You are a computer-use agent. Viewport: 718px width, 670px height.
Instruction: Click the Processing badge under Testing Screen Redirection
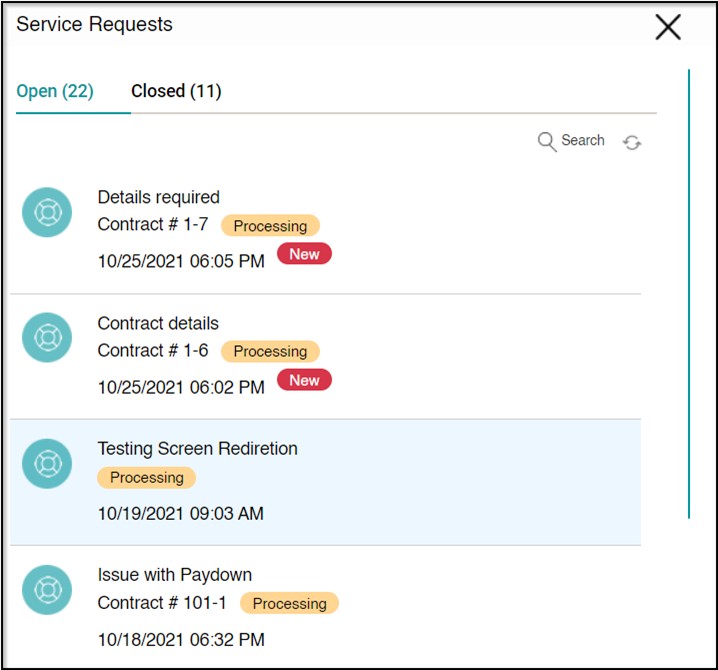pyautogui.click(x=146, y=478)
